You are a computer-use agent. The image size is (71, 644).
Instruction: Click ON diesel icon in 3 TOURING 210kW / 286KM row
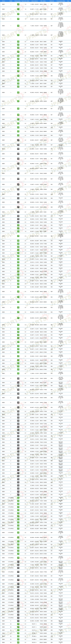pos(18,609)
